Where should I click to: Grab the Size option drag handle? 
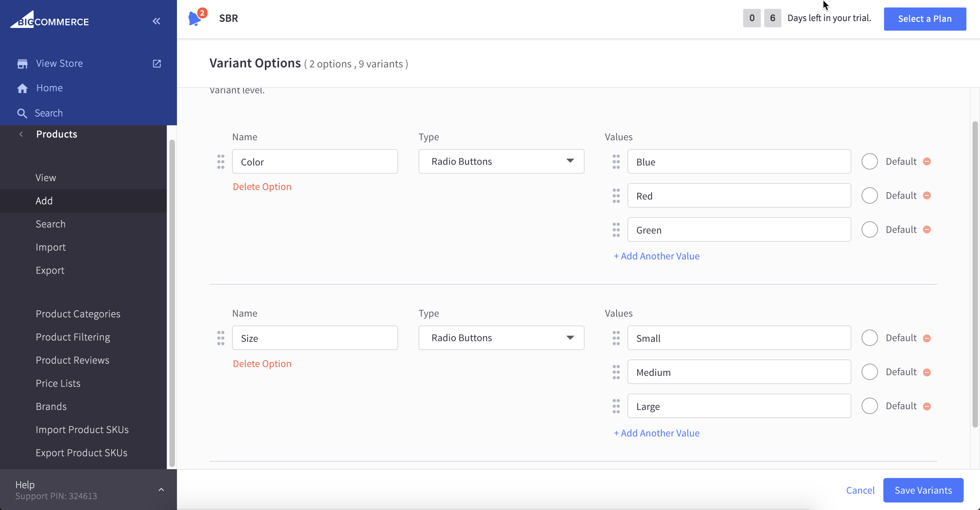220,338
